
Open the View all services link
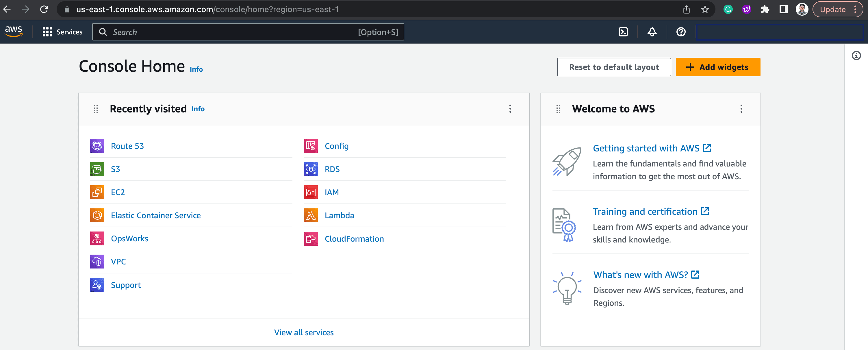coord(304,332)
